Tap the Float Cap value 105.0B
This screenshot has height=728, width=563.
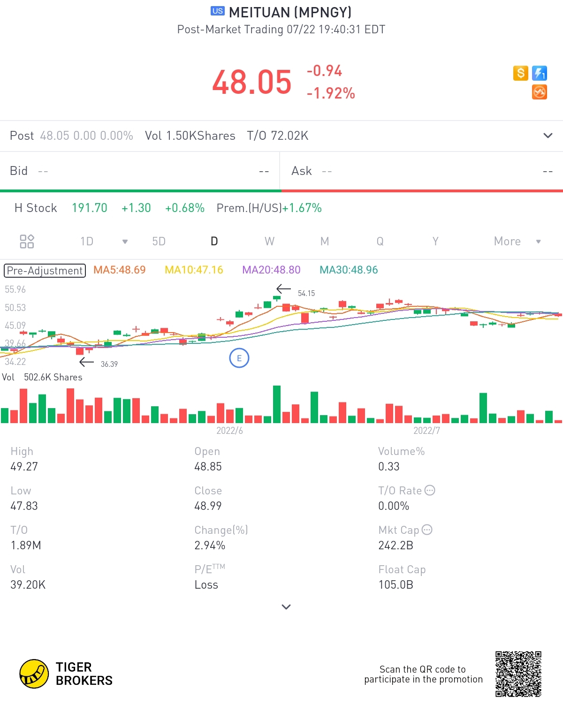coord(396,584)
